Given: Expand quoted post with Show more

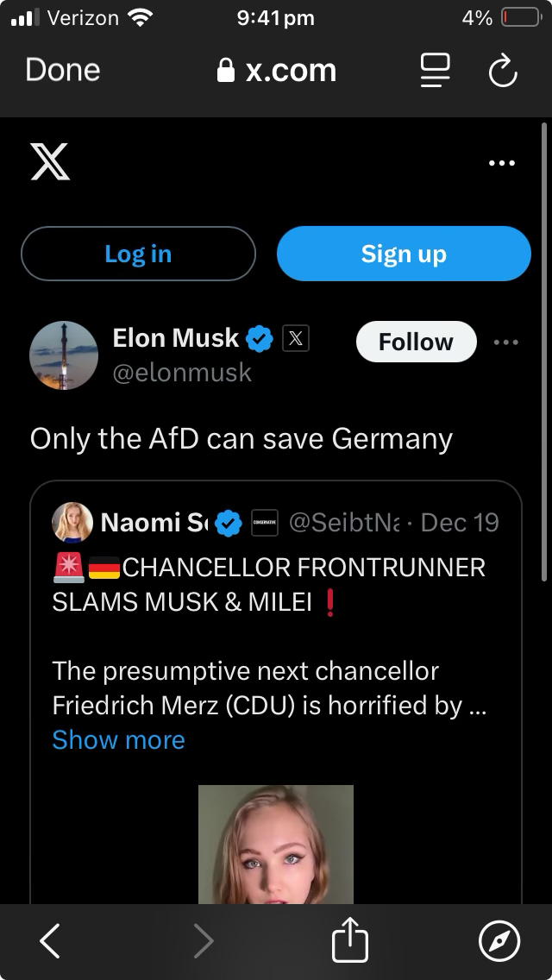Looking at the screenshot, I should click(x=118, y=740).
